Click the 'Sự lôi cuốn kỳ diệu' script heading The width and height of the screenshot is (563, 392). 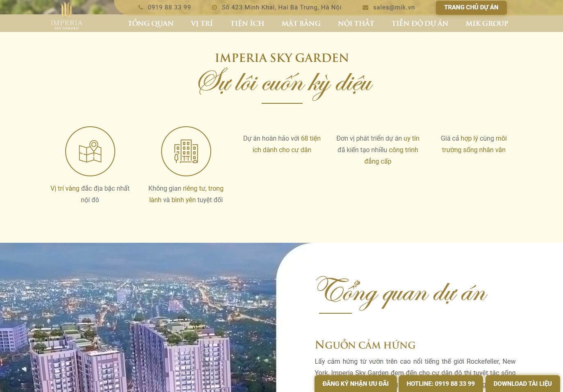click(285, 84)
